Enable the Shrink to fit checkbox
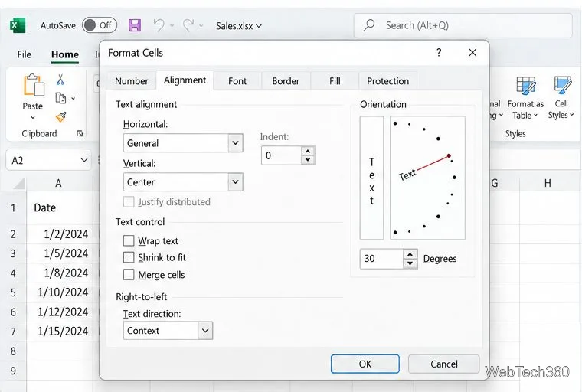 coord(129,257)
